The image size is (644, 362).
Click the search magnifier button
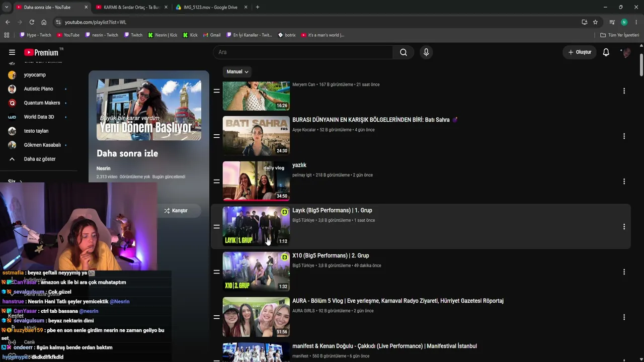(404, 52)
